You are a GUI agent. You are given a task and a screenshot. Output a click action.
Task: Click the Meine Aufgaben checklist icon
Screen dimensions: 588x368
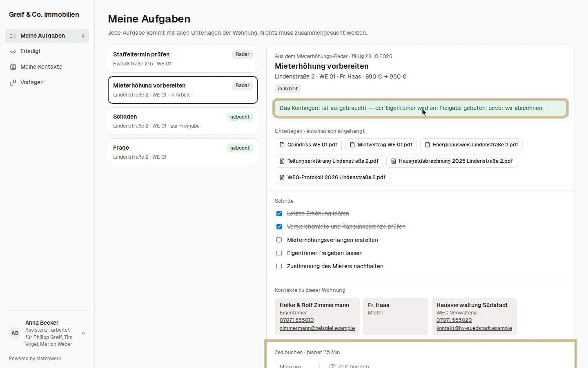13,36
